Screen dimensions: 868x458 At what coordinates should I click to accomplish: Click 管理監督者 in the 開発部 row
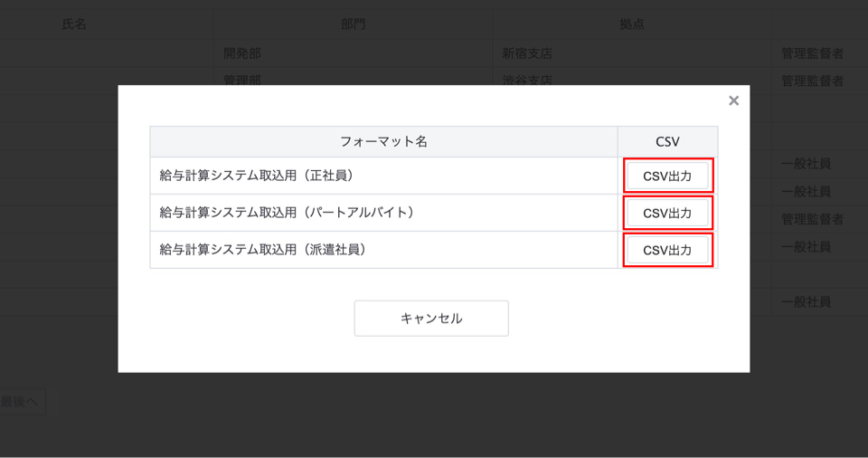click(812, 53)
